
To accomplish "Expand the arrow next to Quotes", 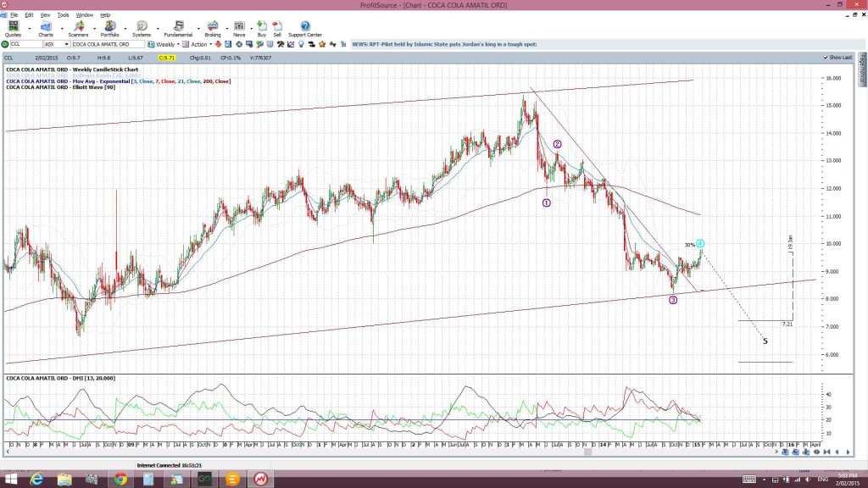I will 30,28.
